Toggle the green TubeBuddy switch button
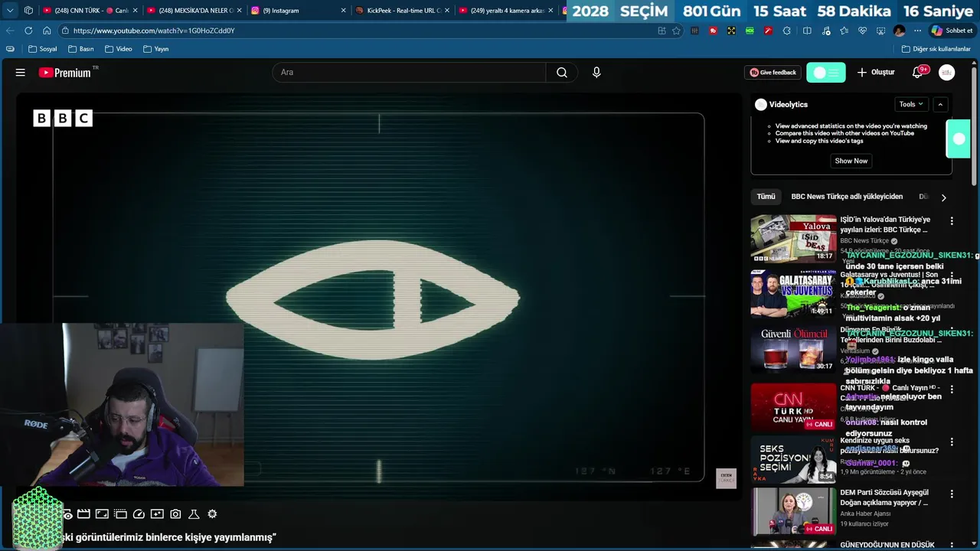This screenshot has height=551, width=980. (826, 73)
